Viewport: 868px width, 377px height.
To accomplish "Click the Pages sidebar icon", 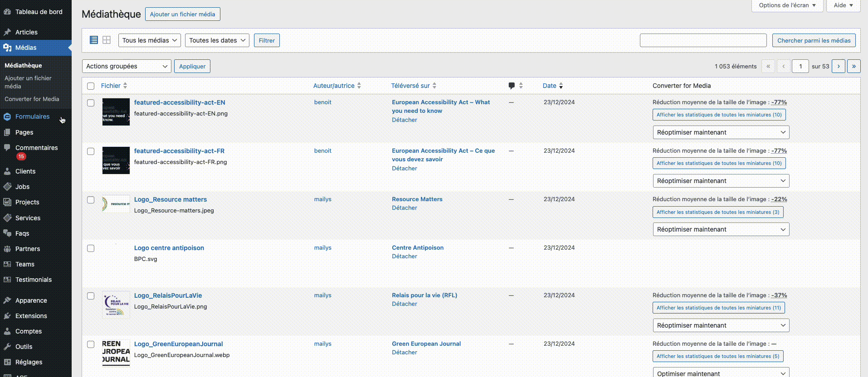I will (x=7, y=132).
